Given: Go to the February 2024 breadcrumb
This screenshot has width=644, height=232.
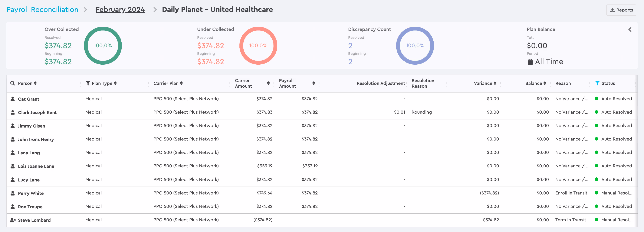Looking at the screenshot, I should [120, 10].
